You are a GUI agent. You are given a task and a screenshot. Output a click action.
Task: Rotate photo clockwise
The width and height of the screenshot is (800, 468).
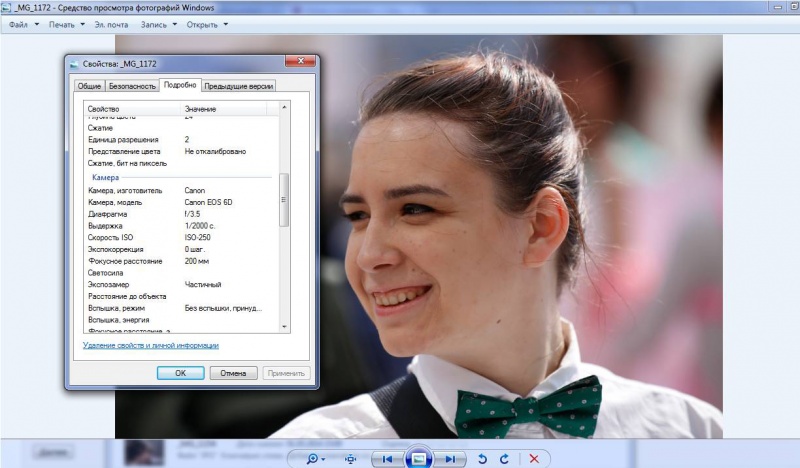point(504,459)
